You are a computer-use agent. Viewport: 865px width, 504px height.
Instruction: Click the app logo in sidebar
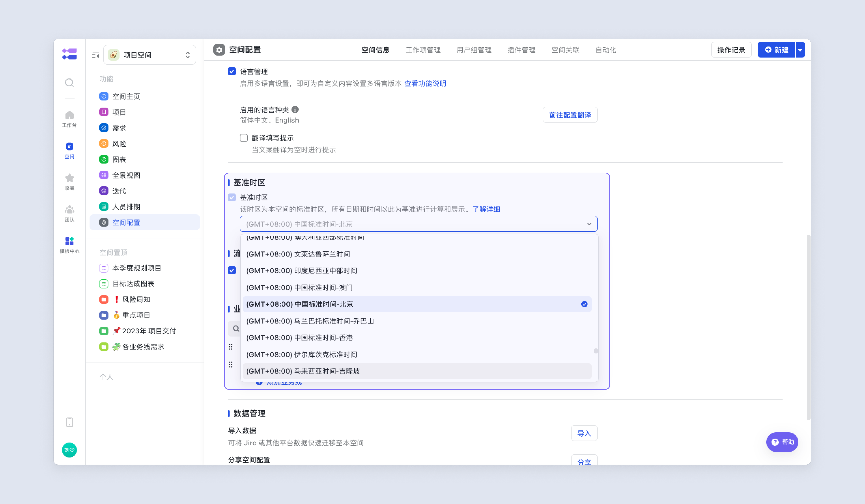point(69,54)
